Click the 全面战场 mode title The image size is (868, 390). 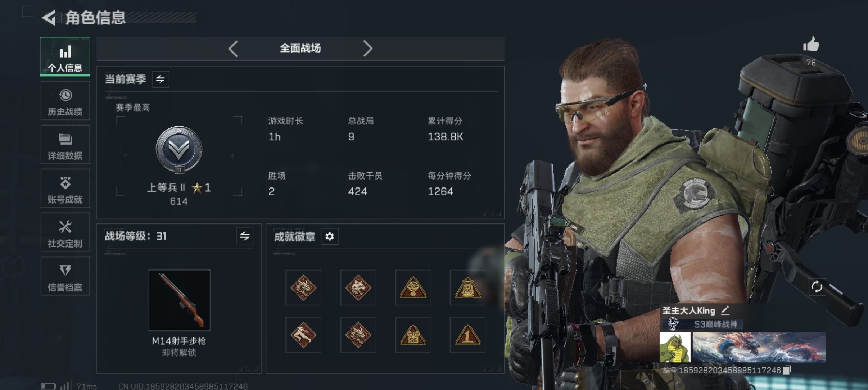[300, 48]
